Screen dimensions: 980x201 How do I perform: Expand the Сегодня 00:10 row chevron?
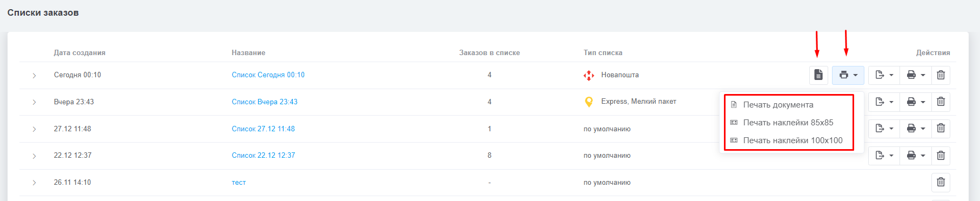[x=34, y=76]
